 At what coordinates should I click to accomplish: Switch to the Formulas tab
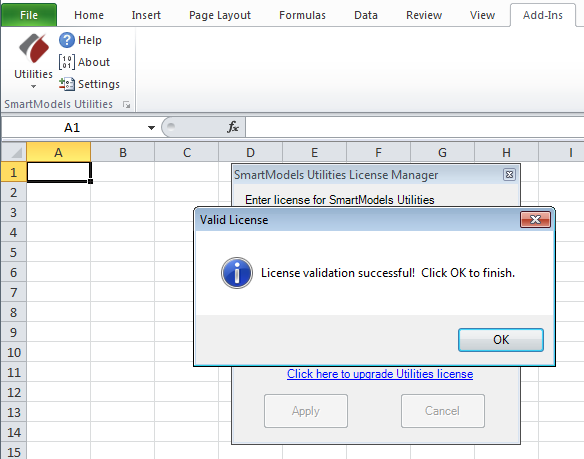[302, 15]
